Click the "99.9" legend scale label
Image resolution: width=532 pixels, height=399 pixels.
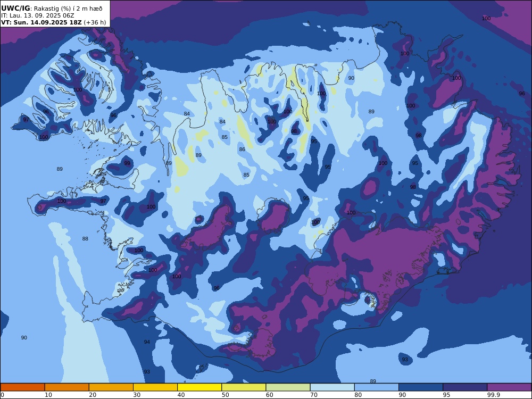click(x=493, y=395)
